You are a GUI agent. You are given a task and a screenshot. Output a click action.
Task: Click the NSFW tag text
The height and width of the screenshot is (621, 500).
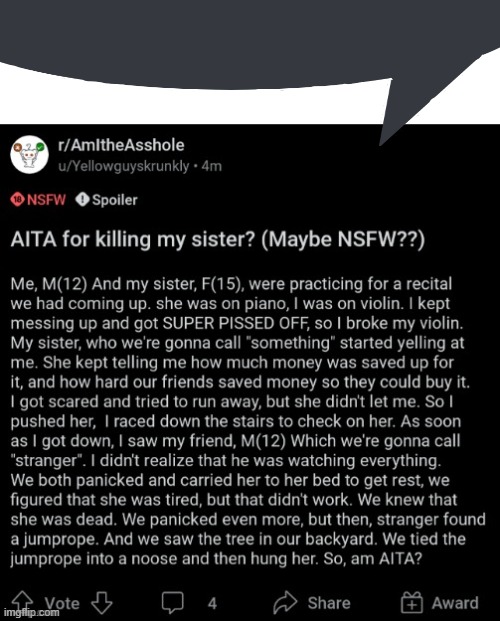coord(46,200)
